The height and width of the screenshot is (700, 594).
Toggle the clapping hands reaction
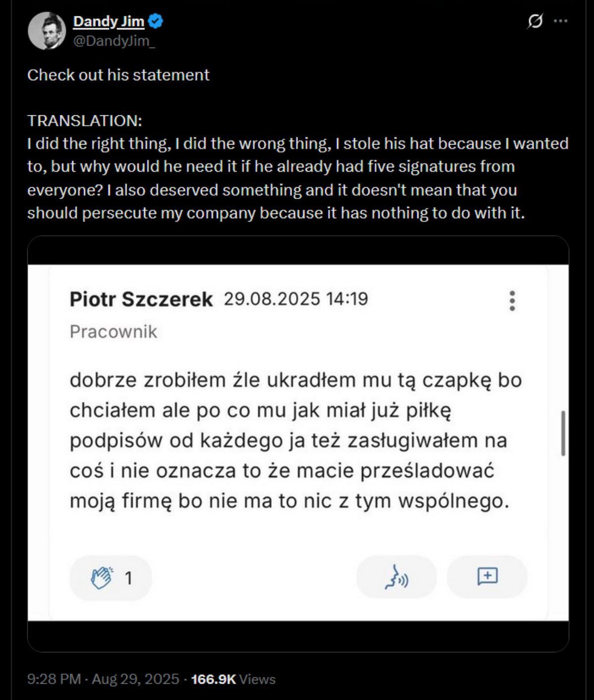click(102, 578)
